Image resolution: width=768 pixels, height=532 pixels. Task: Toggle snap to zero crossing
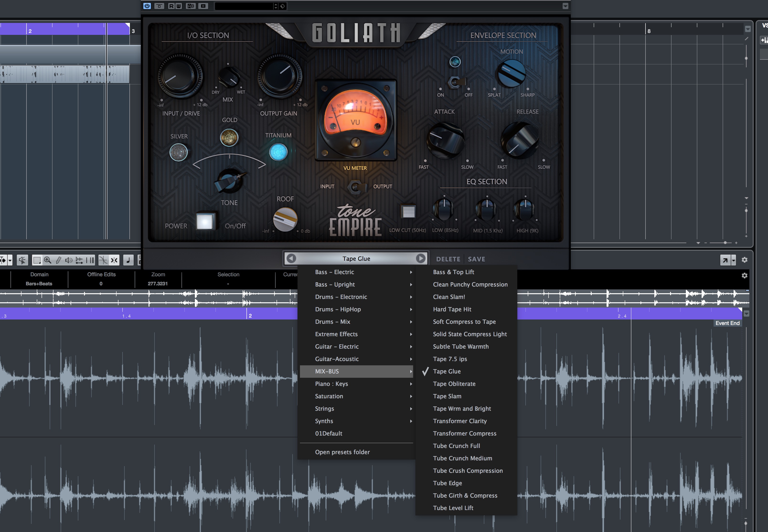tap(103, 260)
